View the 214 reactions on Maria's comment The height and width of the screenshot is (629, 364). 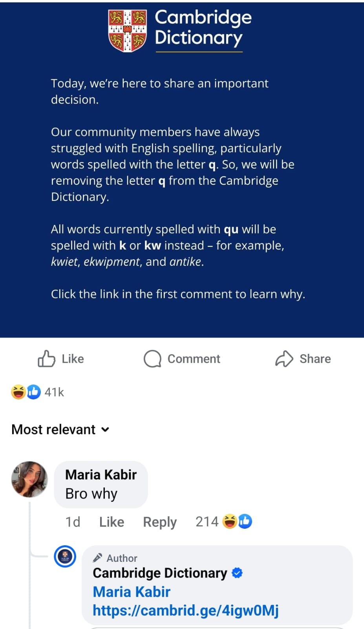click(x=207, y=522)
